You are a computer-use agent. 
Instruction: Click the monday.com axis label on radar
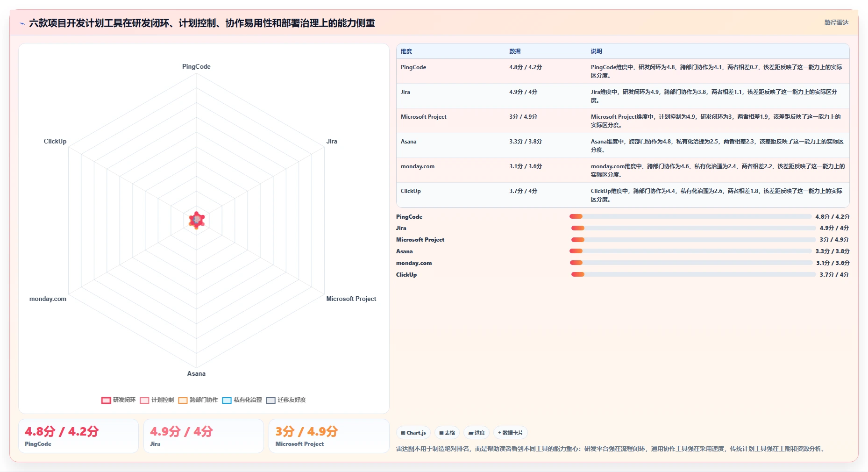[48, 299]
